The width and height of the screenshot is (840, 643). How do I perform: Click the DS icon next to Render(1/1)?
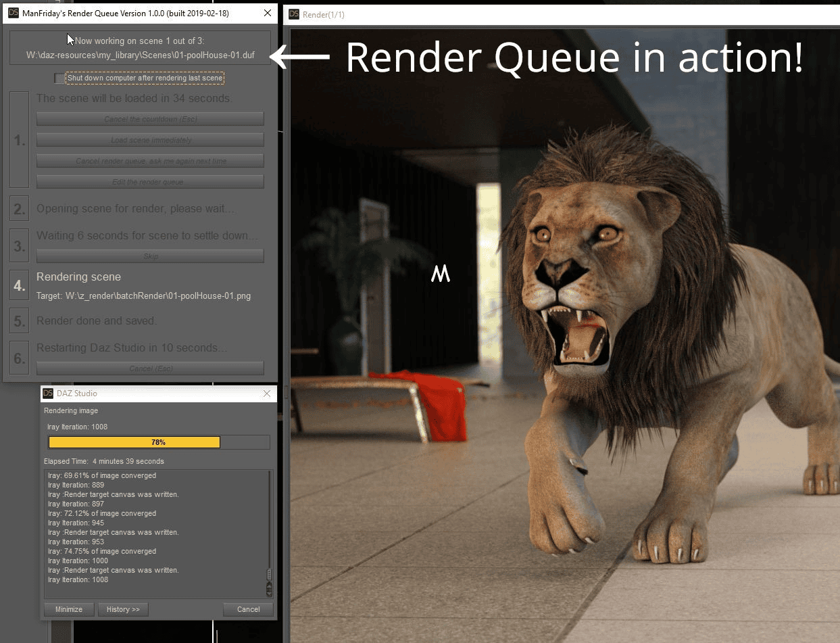pyautogui.click(x=294, y=14)
